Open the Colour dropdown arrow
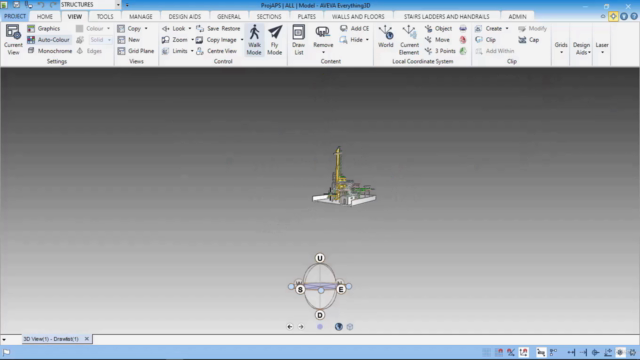 pos(109,29)
